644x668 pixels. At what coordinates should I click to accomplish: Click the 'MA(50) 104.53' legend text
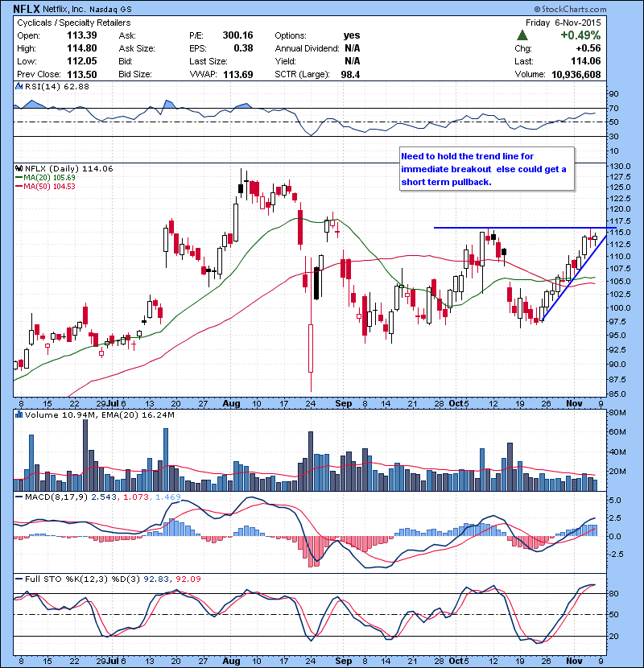point(49,187)
